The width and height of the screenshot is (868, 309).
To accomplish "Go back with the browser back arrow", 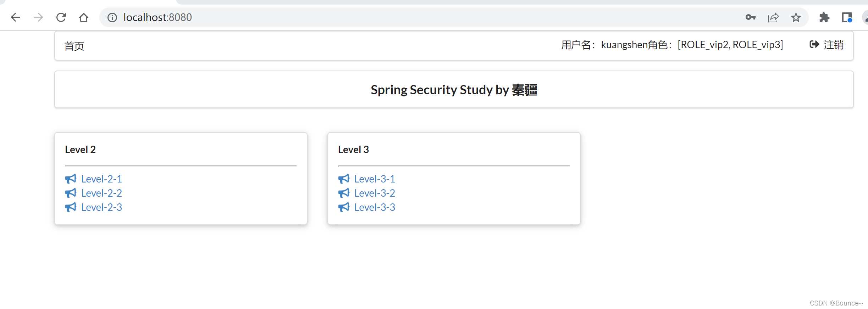I will click(x=16, y=17).
